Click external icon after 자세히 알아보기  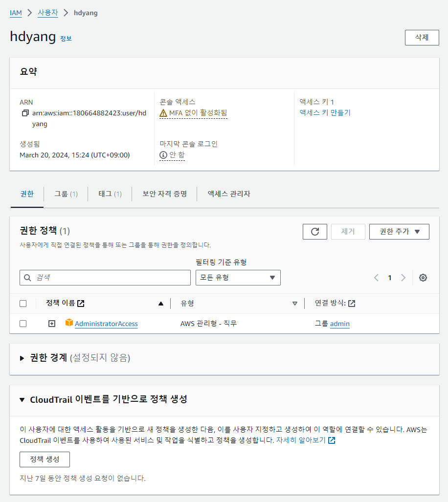(332, 440)
